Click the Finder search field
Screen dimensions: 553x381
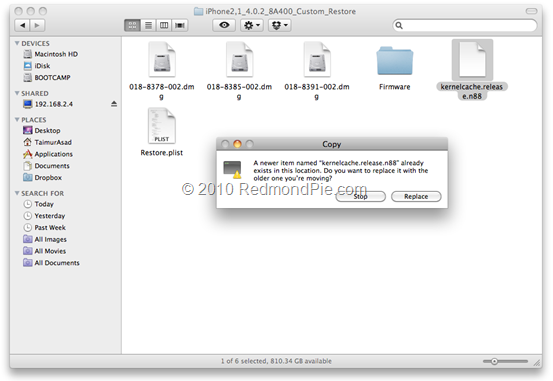click(465, 25)
